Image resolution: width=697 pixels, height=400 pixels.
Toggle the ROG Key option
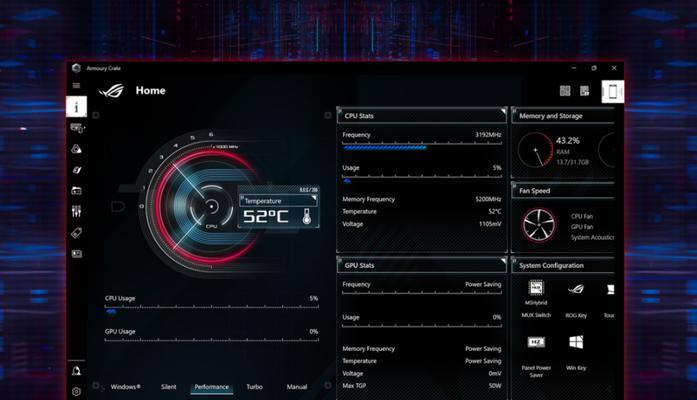pyautogui.click(x=576, y=289)
